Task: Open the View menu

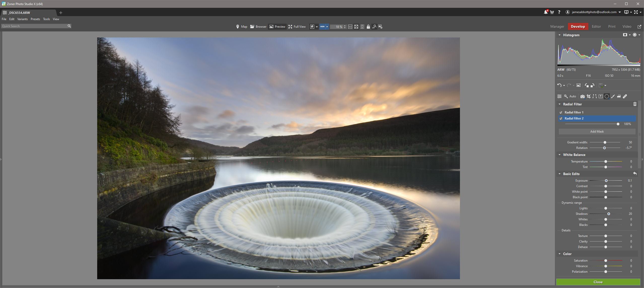Action: pos(56,19)
